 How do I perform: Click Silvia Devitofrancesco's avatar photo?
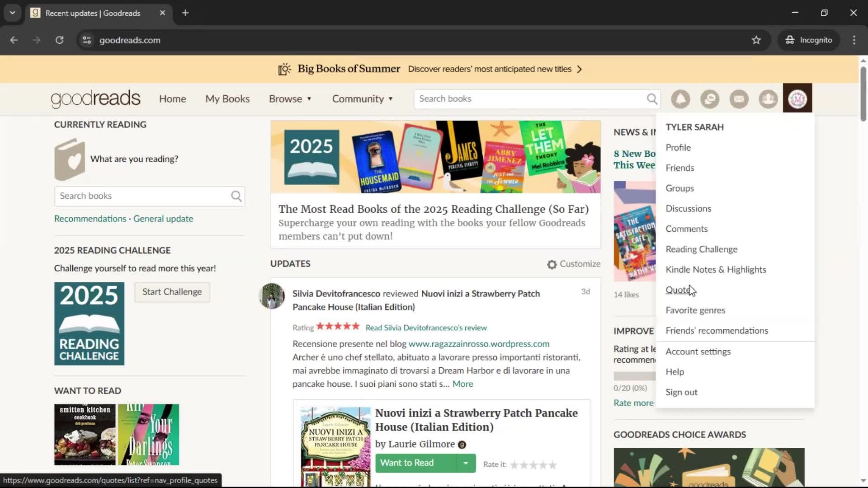tap(272, 296)
